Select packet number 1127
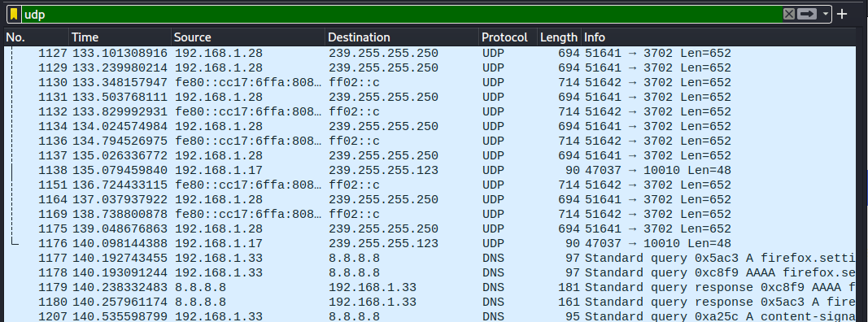This screenshot has width=868, height=322. pyautogui.click(x=430, y=54)
